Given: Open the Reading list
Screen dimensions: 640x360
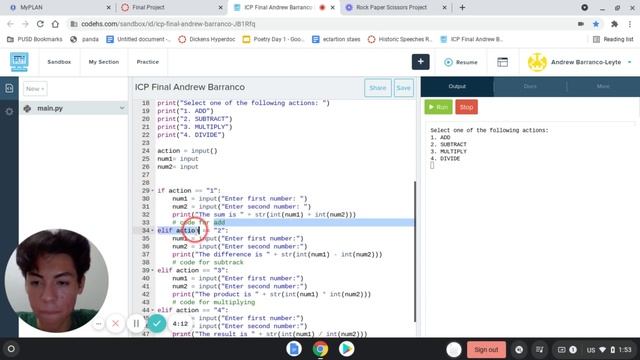Looking at the screenshot, I should [614, 39].
